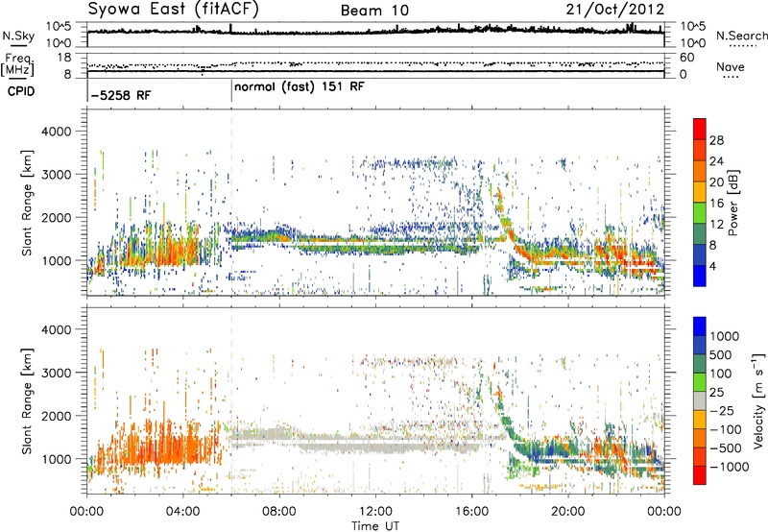
Task: Click the '4000' range label in the power panel
Action: [x=56, y=132]
